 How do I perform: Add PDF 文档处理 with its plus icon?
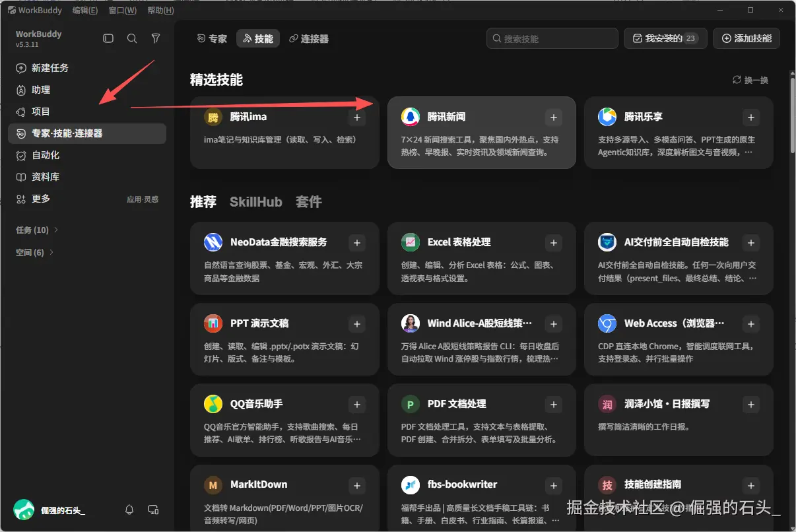pos(554,405)
